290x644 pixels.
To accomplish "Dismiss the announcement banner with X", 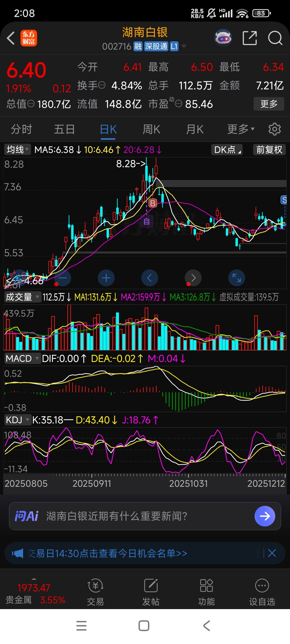I will [272, 553].
